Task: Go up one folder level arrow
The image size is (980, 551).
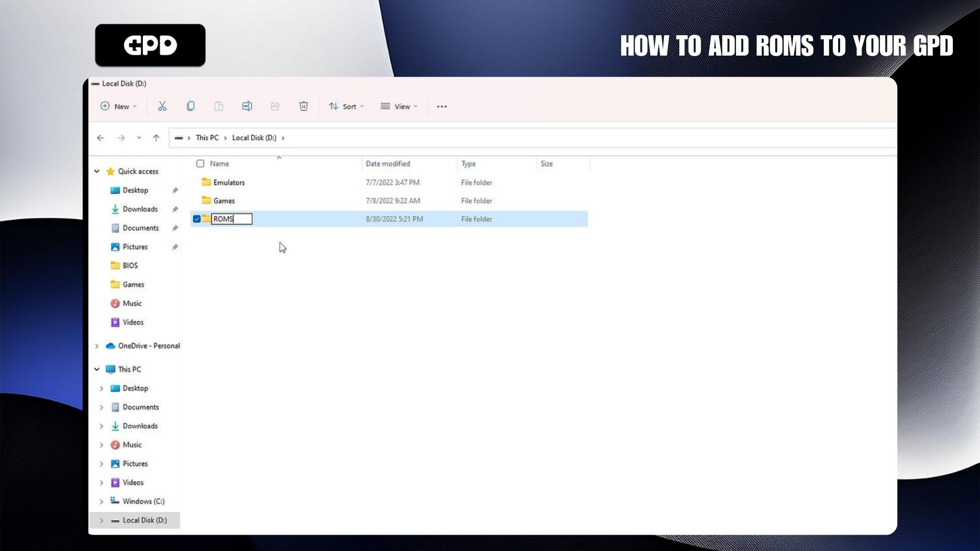Action: pyautogui.click(x=156, y=138)
